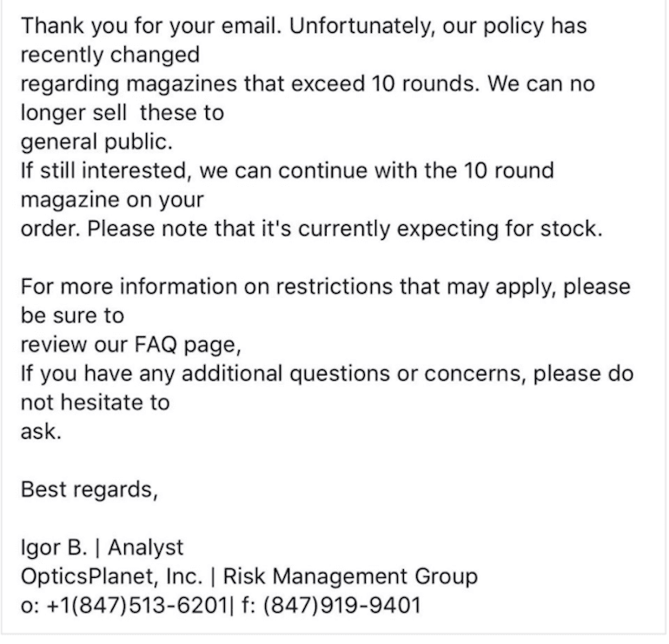This screenshot has width=669, height=644.
Task: Click "Thank you for your email" opening text
Action: pos(149,25)
